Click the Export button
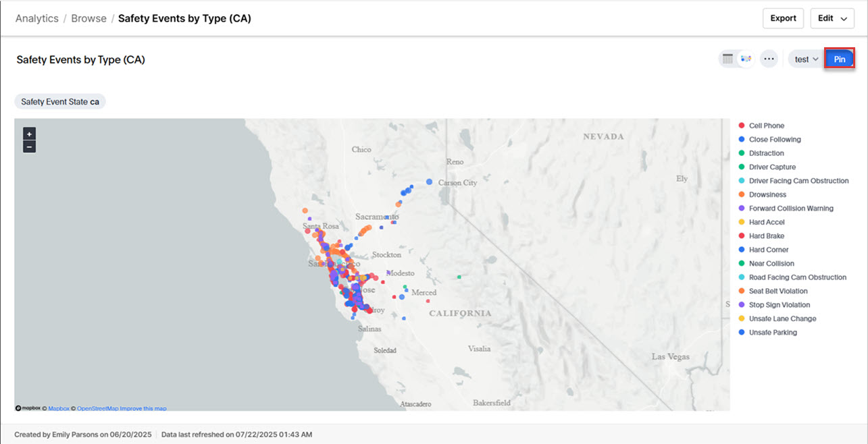This screenshot has height=444, width=868. click(x=783, y=18)
